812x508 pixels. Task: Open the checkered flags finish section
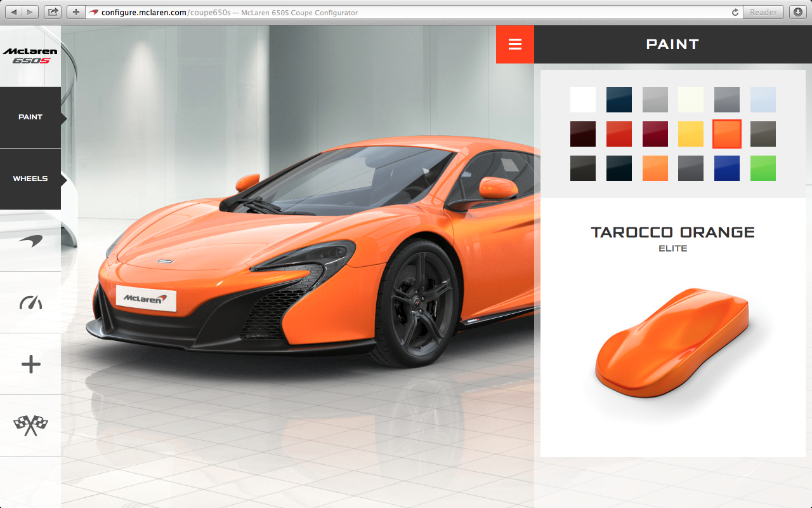tap(30, 425)
